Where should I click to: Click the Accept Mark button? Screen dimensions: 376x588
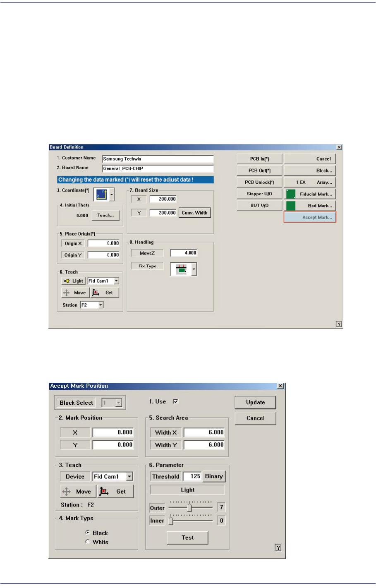coord(310,217)
